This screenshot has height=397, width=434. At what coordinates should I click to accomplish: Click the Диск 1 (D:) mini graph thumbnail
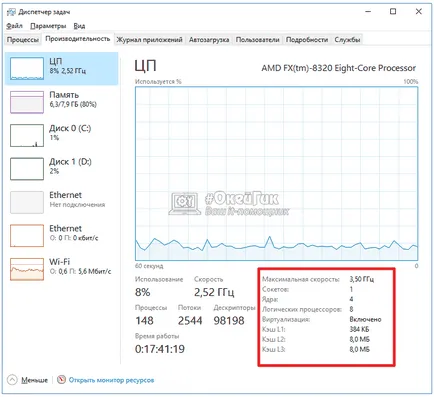point(27,169)
